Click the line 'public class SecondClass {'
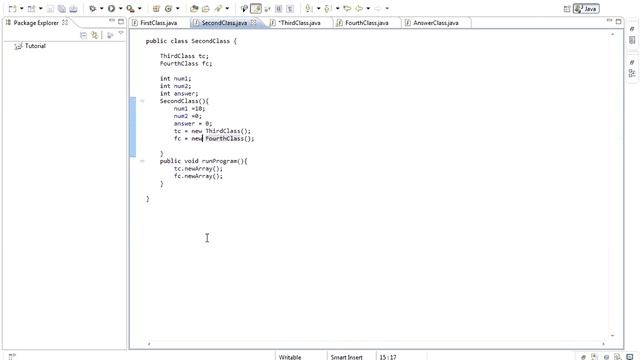The width and height of the screenshot is (640, 360). (191, 41)
